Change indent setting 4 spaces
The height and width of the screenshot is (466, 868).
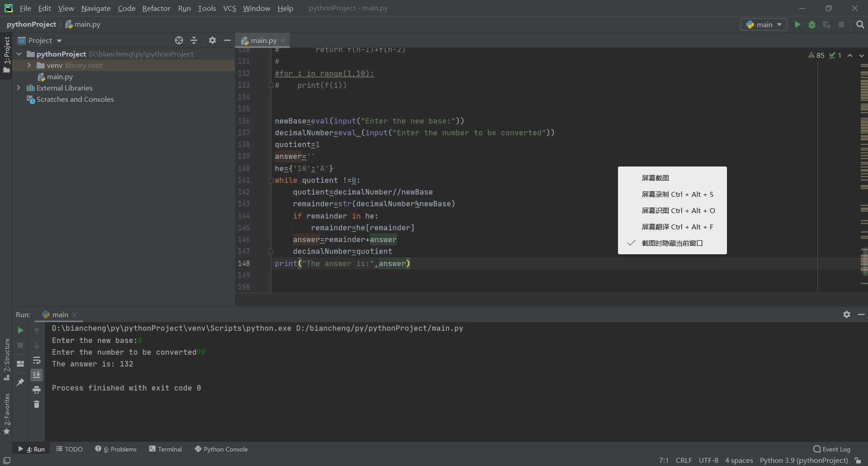click(x=739, y=460)
